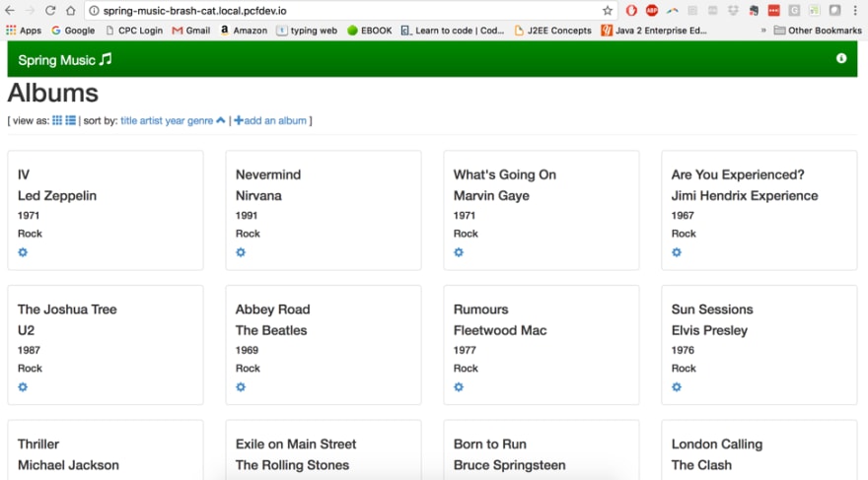Go to the browser home icon
This screenshot has height=480, width=868.
click(x=70, y=11)
